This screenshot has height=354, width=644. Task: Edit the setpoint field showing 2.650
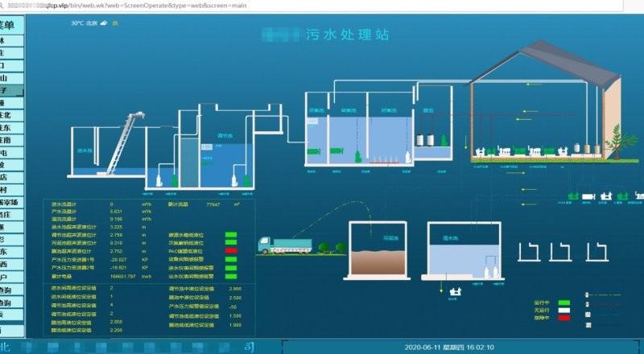(116, 322)
